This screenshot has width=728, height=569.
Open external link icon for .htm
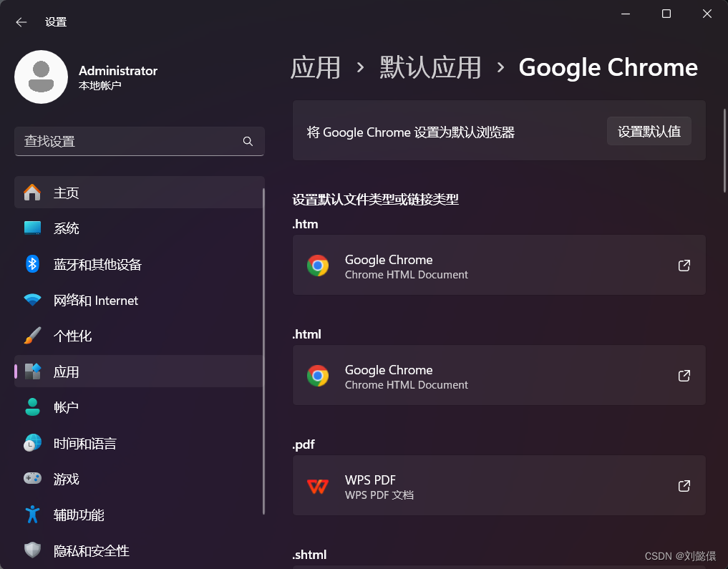684,266
